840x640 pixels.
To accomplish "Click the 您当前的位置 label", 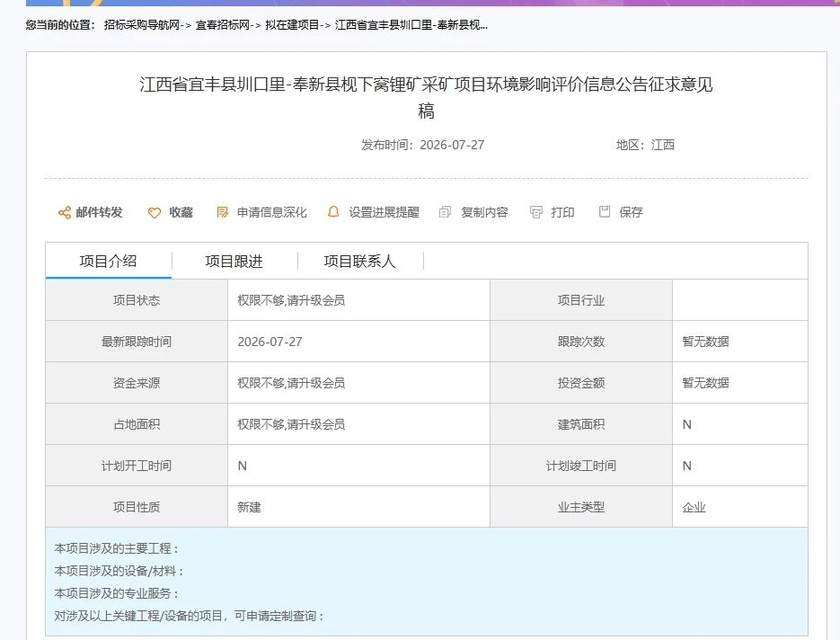I will click(60, 25).
